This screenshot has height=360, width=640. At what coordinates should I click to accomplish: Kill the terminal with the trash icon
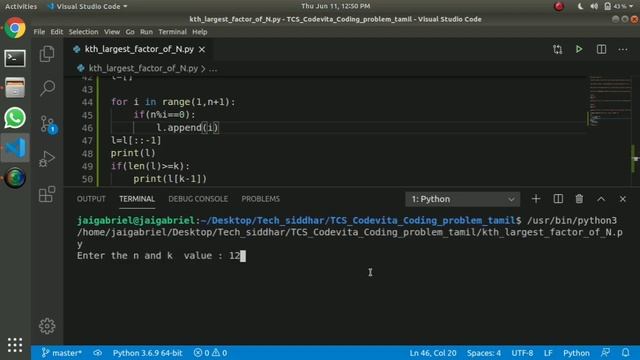[x=579, y=199]
